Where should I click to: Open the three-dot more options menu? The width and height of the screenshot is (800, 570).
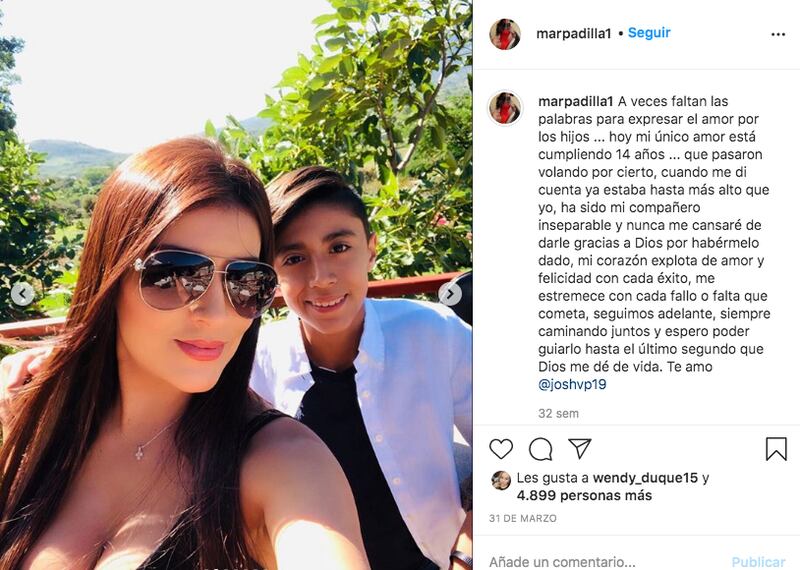(778, 34)
